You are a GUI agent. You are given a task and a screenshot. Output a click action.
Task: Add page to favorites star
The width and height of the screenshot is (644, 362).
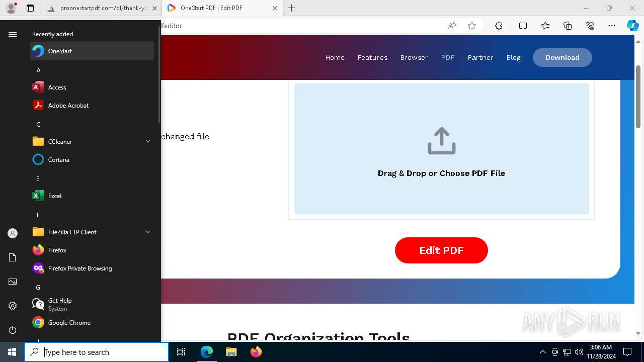point(472,26)
